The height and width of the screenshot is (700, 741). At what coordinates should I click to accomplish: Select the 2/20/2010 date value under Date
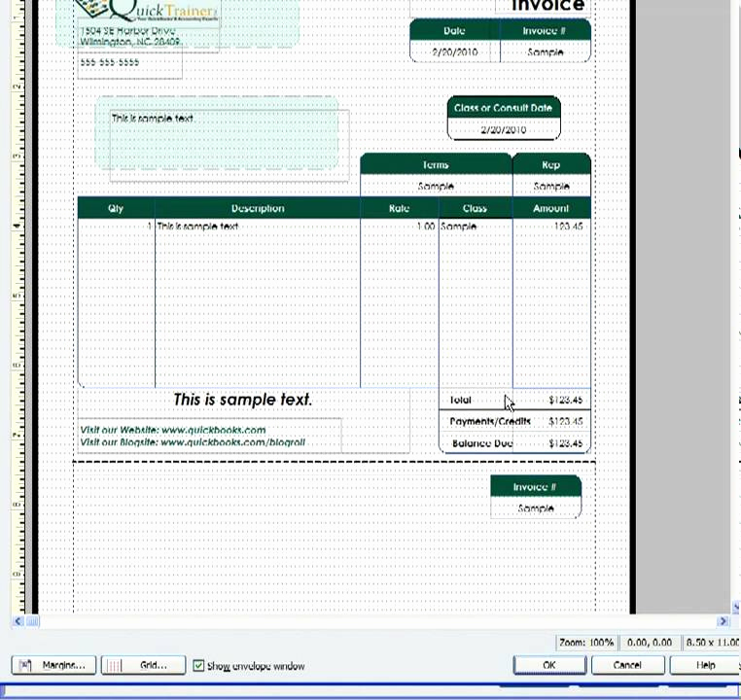click(455, 52)
